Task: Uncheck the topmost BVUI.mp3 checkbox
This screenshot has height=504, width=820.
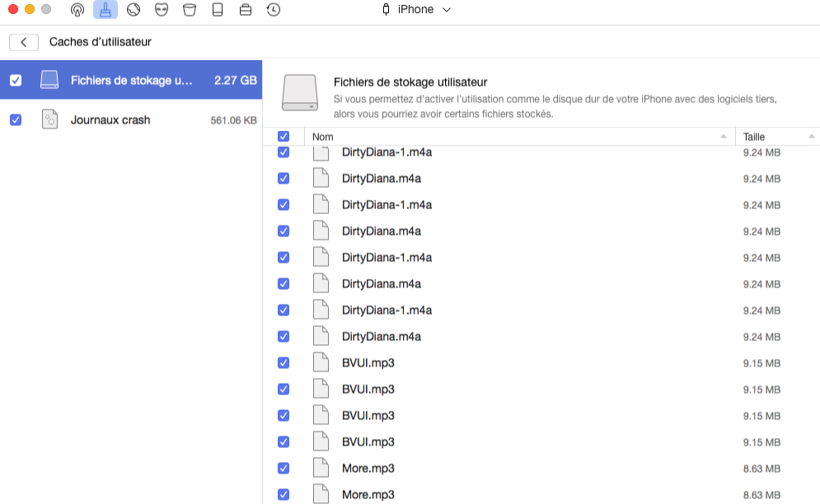Action: (283, 362)
